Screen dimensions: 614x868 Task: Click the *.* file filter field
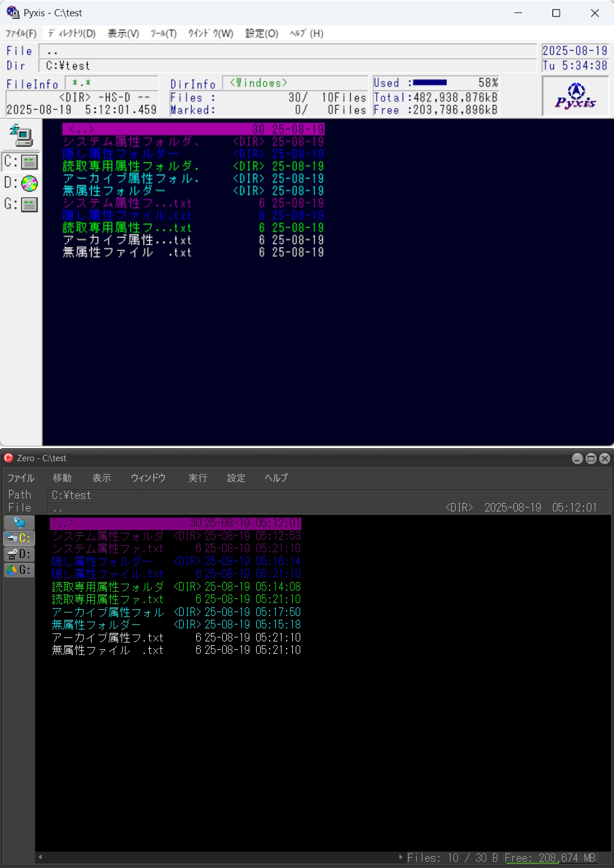[111, 83]
